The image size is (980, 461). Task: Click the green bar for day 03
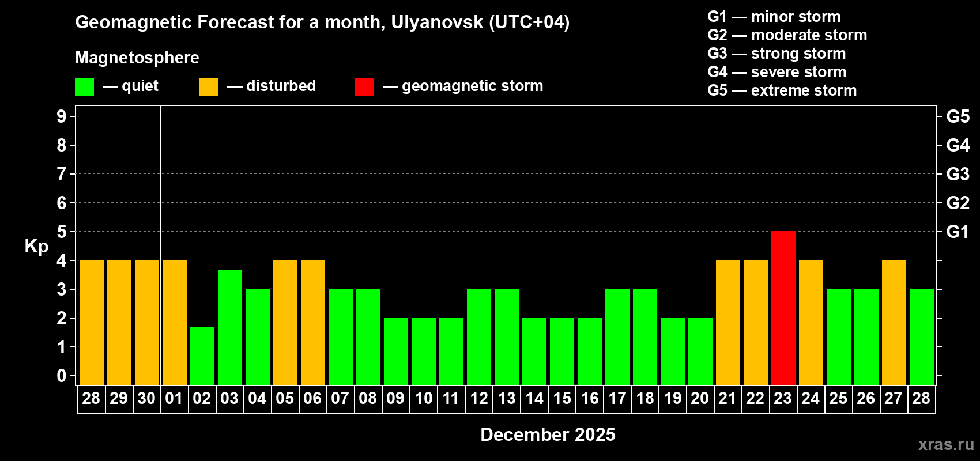click(x=229, y=327)
